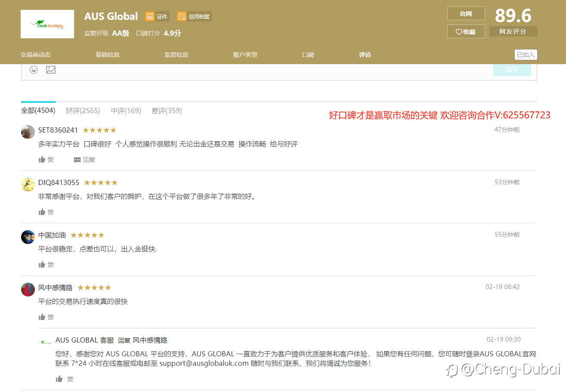Click username 中国加油
Image resolution: width=566 pixels, height=392 pixels.
(52, 235)
